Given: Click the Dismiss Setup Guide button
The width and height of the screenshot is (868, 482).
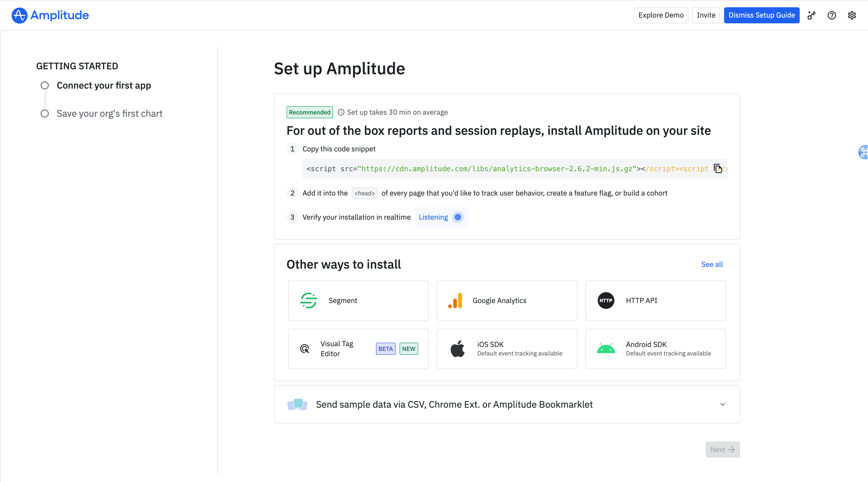Looking at the screenshot, I should pos(762,16).
